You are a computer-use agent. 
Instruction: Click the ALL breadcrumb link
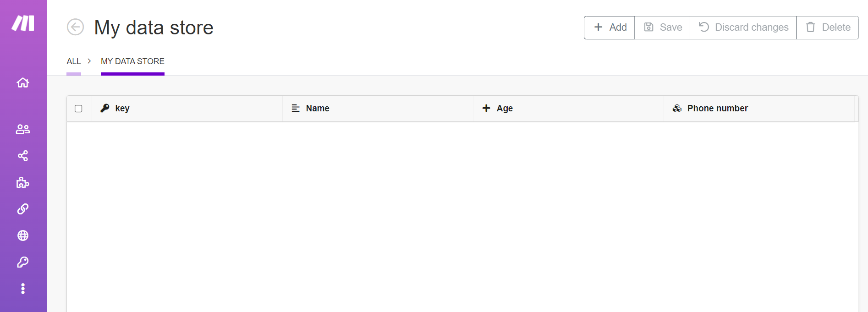pos(74,61)
